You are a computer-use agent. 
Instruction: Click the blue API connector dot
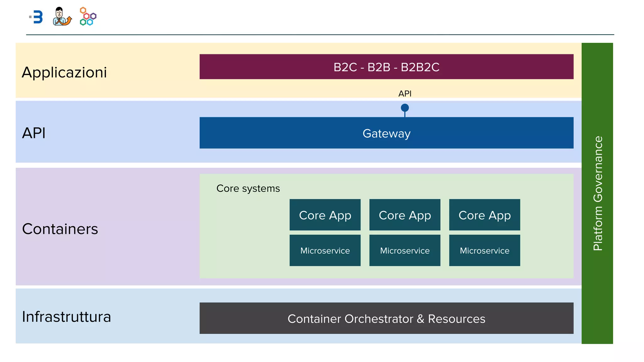405,108
